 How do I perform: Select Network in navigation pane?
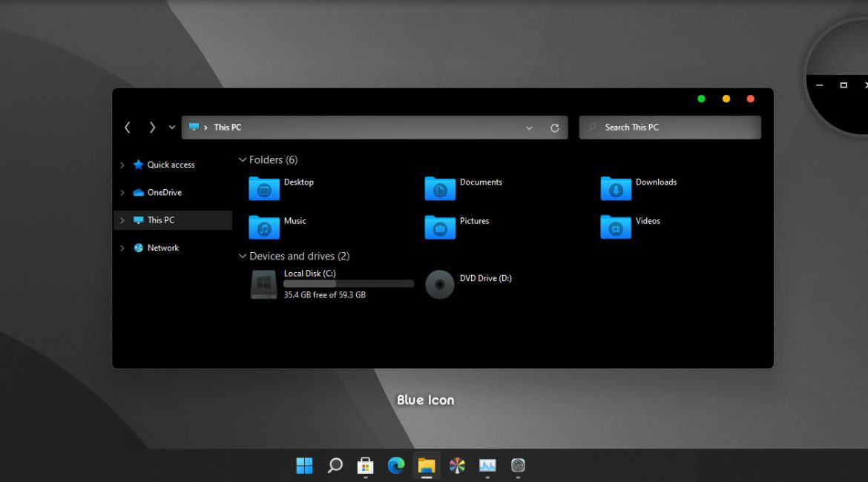pos(163,248)
